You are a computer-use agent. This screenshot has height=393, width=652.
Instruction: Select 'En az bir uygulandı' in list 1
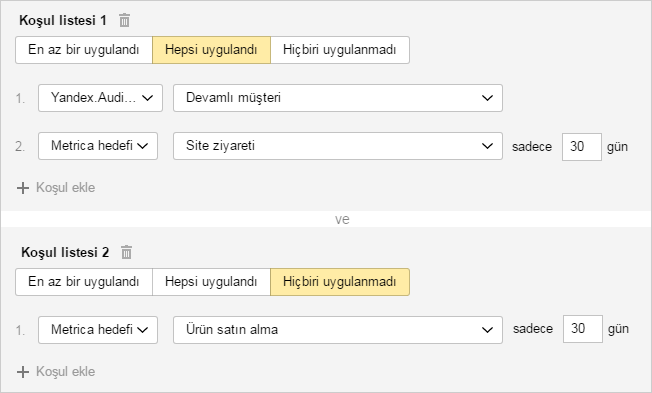84,50
